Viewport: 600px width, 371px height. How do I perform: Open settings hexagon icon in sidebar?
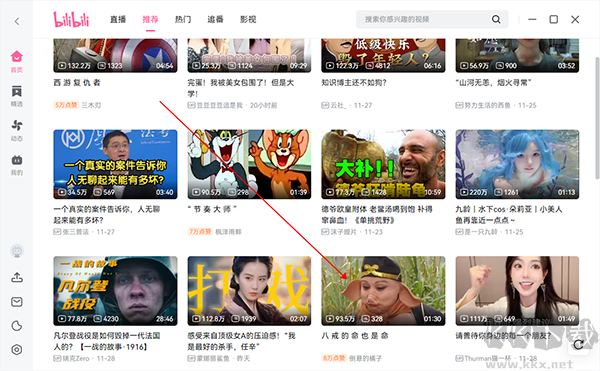[17, 350]
